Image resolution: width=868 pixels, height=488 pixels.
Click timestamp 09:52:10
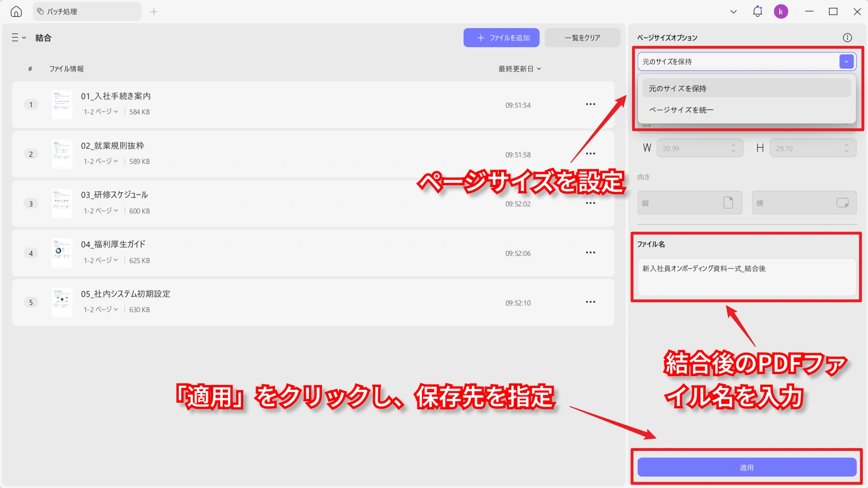click(518, 303)
